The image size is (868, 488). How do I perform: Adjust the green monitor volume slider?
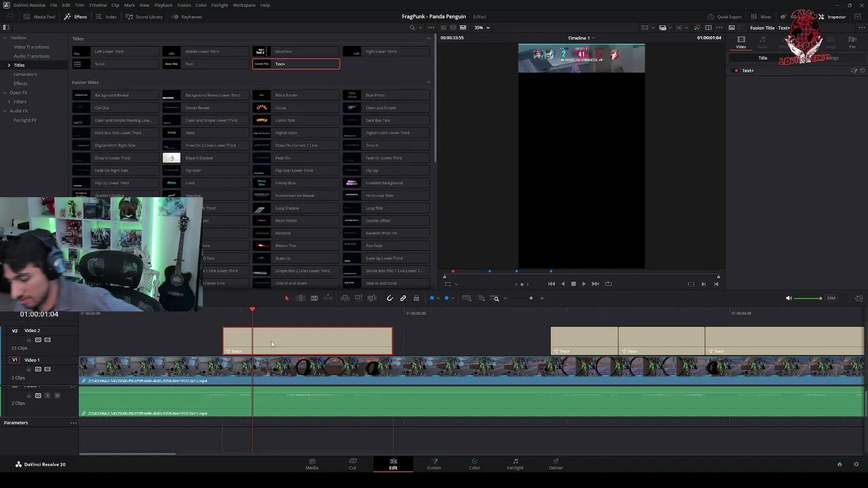[808, 298]
